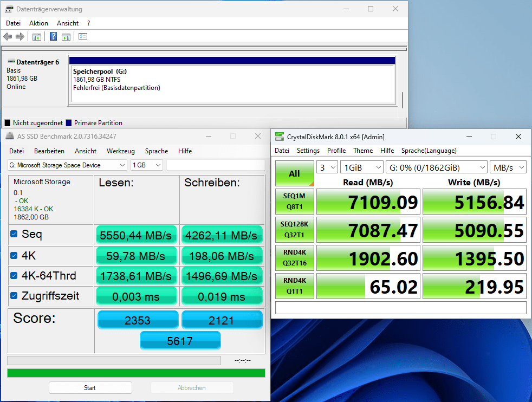The height and width of the screenshot is (402, 532).
Task: Click the green All button in CrystalDiskMark
Action: click(295, 173)
